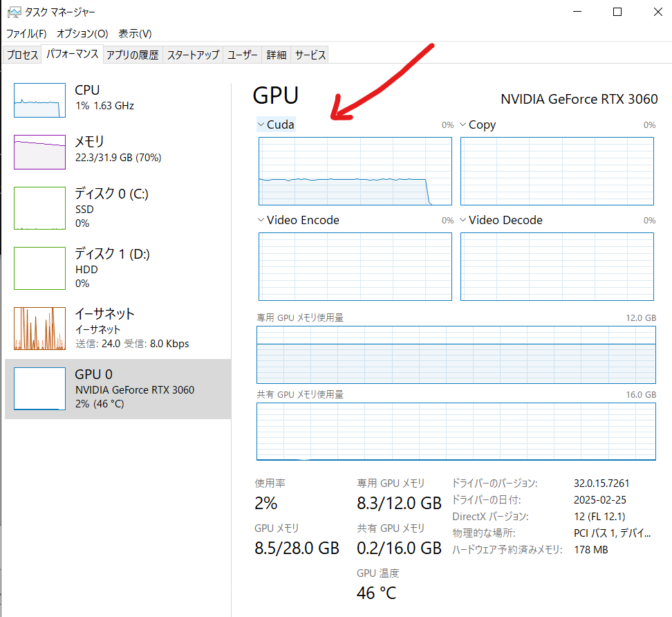
Task: Click the ディスク 1 (D:) label
Action: 112,254
